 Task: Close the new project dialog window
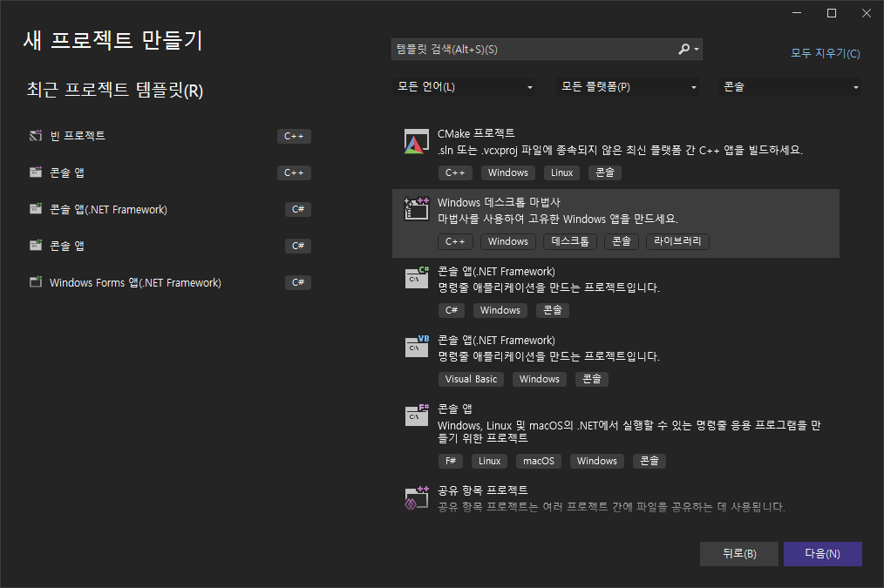(x=867, y=14)
